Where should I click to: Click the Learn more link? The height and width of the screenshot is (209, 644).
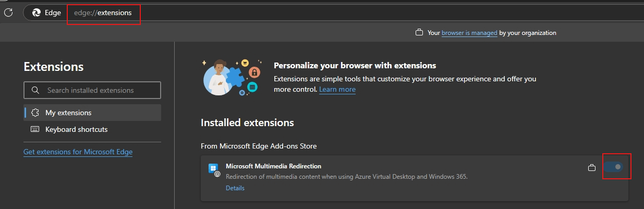coord(337,90)
